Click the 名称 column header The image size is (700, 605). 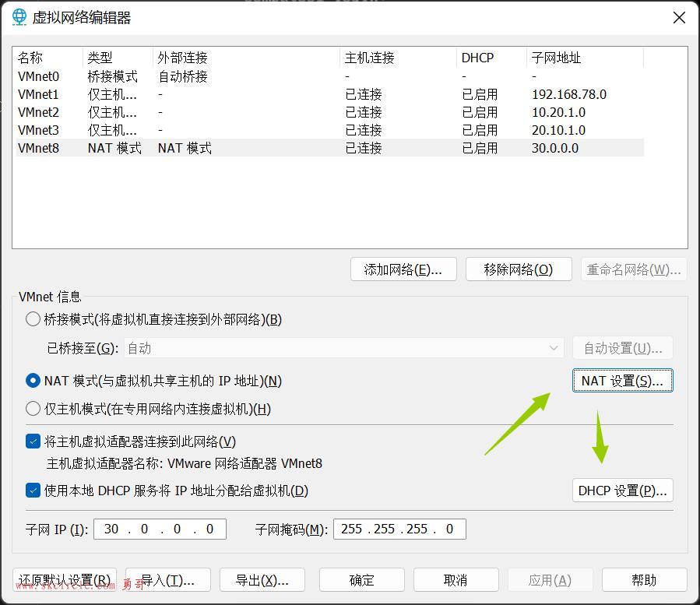tap(47, 58)
